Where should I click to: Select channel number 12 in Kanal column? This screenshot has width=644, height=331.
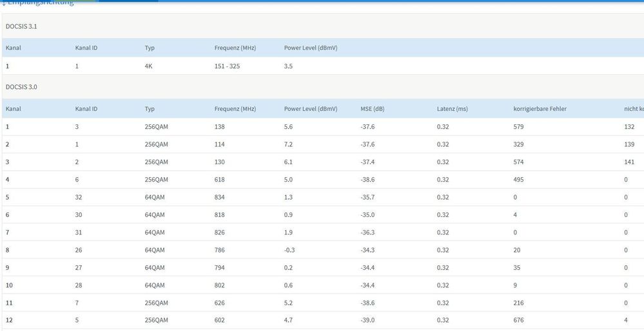tap(9, 320)
